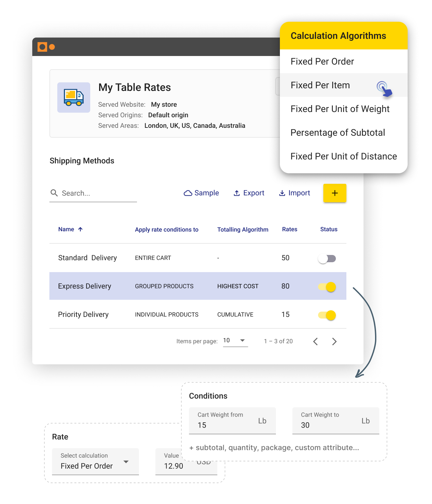This screenshot has height=504, width=432.
Task: Click the Import download icon
Action: pyautogui.click(x=282, y=193)
